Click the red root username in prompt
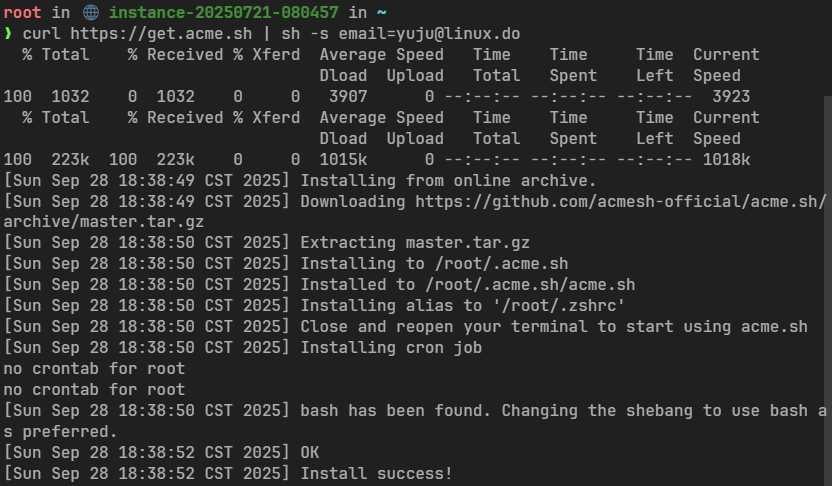The image size is (832, 486). [x=20, y=12]
